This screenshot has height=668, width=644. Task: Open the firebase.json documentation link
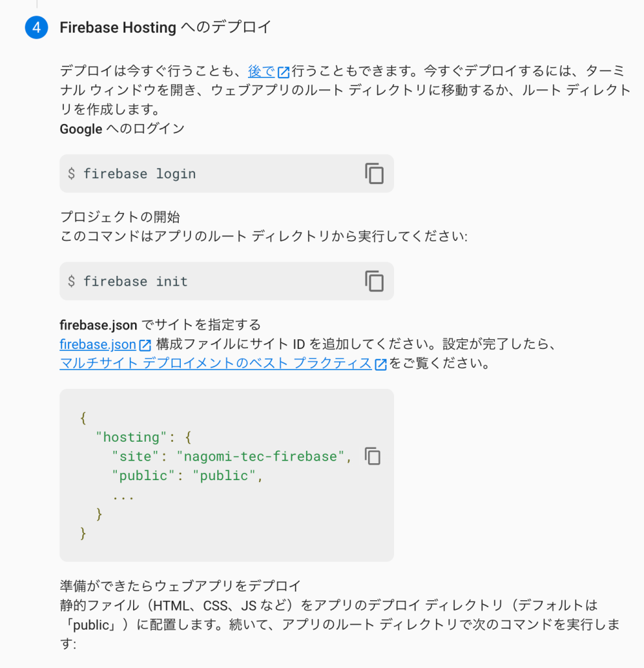click(97, 344)
